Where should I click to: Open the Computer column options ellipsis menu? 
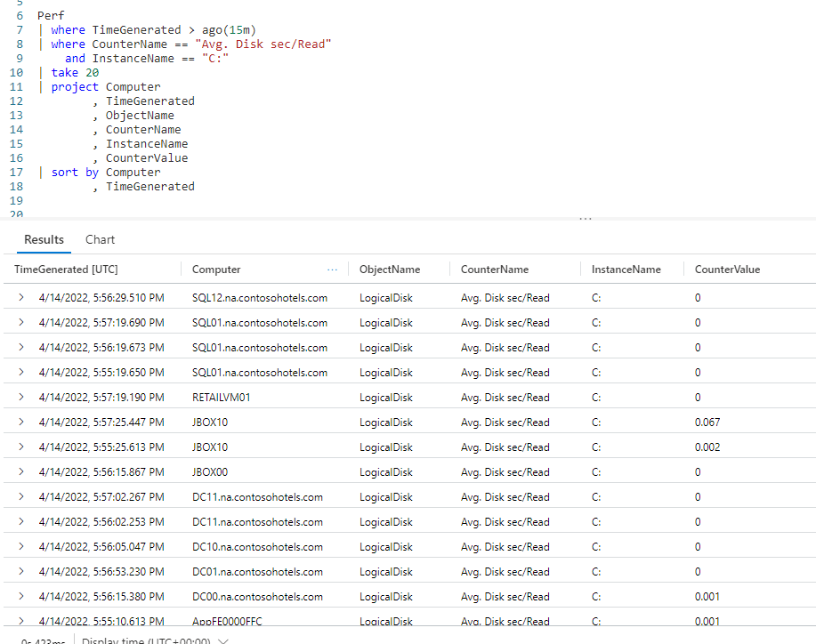pyautogui.click(x=333, y=270)
